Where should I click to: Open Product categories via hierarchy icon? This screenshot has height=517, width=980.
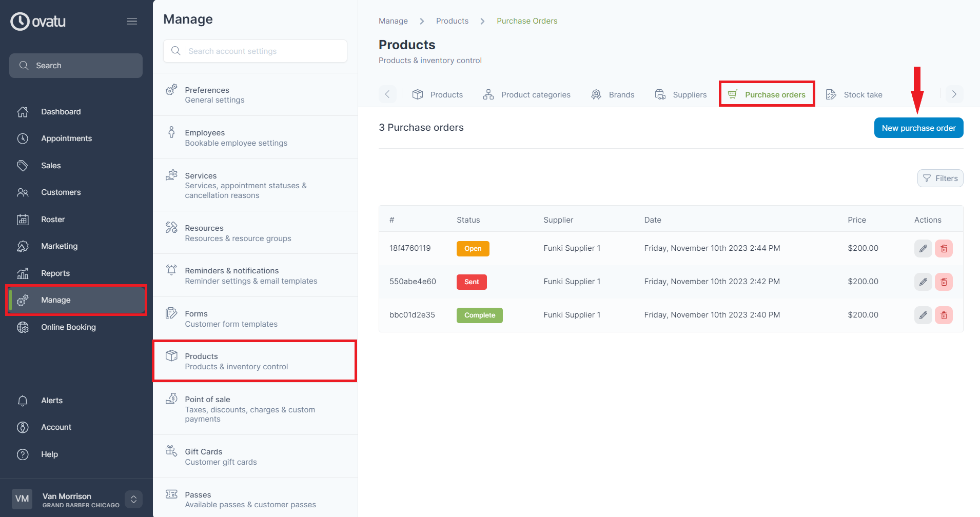click(x=488, y=94)
